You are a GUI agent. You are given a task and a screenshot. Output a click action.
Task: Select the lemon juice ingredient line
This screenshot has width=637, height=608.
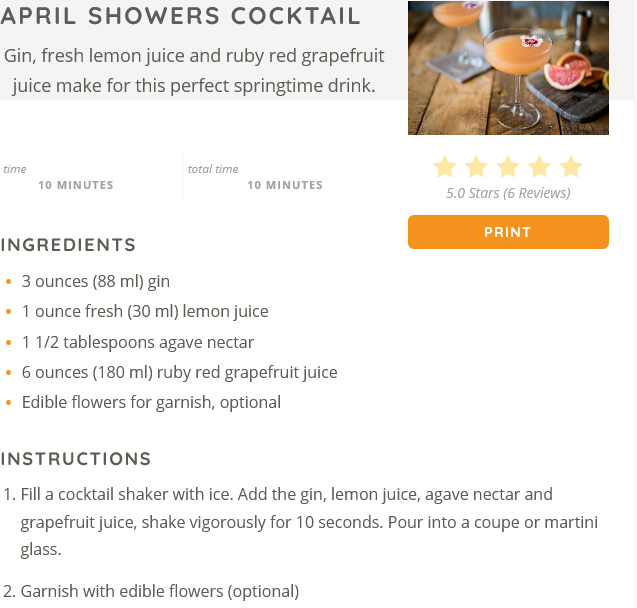pos(145,312)
